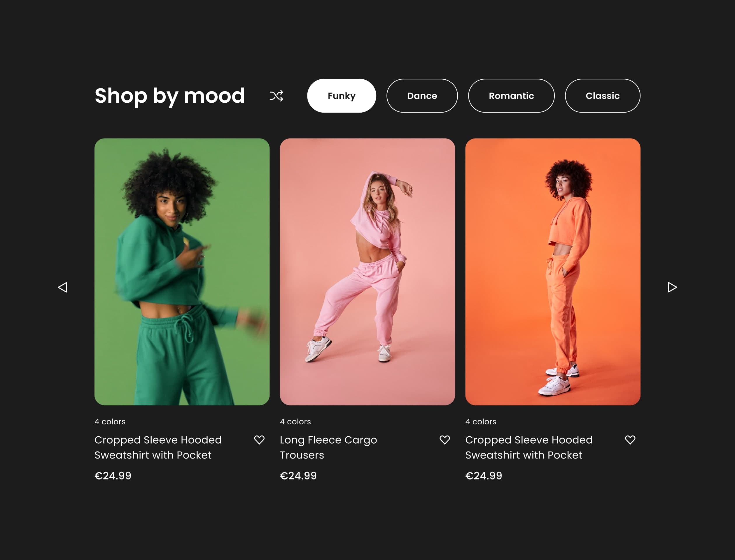Click the heart icon on first product
This screenshot has width=735, height=560.
click(x=259, y=440)
